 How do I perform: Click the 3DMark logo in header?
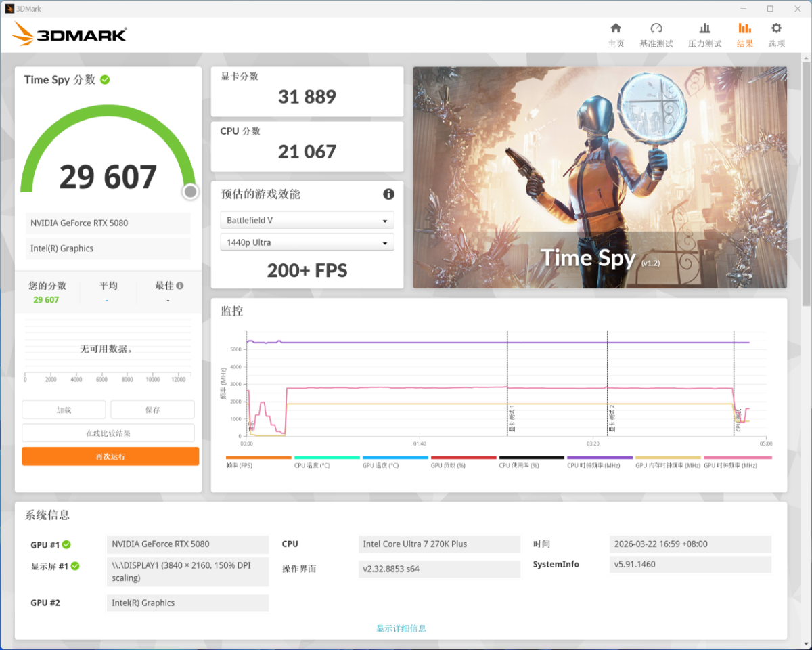click(70, 35)
